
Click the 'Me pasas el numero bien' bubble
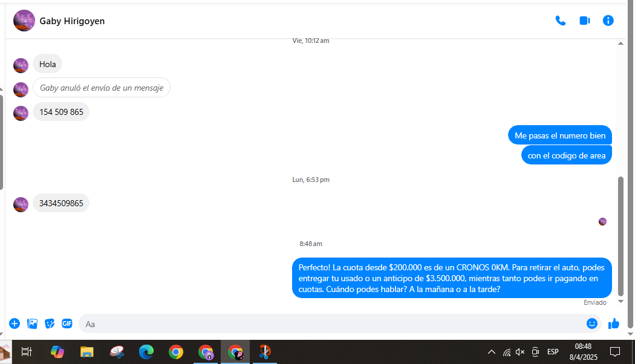(x=559, y=135)
